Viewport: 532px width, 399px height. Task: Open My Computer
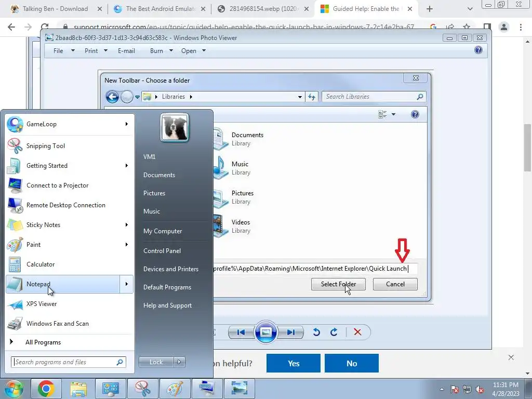coord(163,231)
